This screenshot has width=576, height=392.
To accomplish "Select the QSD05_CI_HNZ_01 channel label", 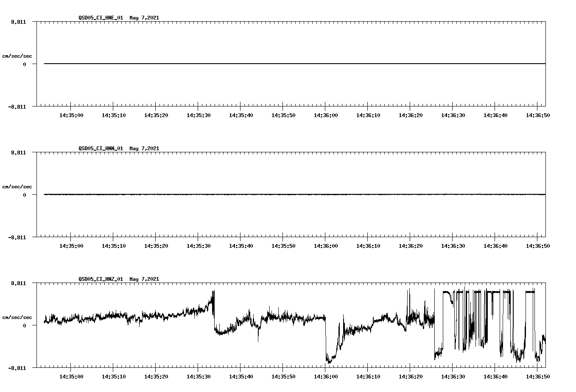I will click(x=102, y=279).
